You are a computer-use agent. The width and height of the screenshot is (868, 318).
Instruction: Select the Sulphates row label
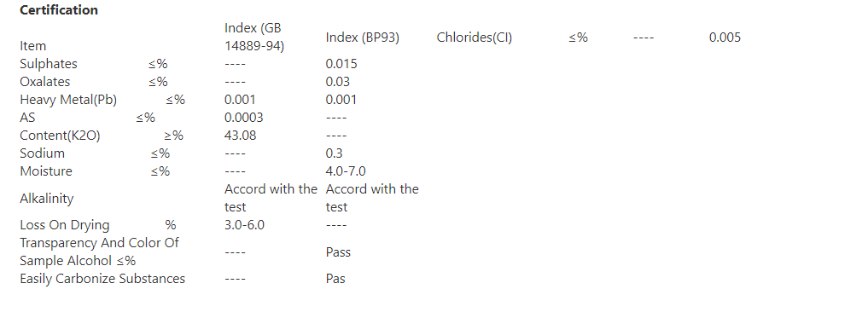click(x=49, y=64)
